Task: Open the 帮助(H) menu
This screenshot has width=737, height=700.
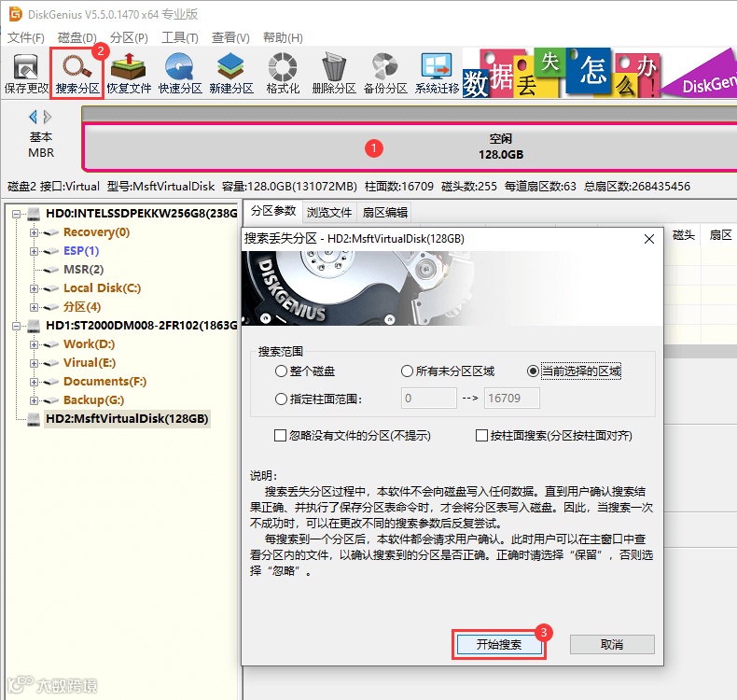Action: [x=283, y=37]
